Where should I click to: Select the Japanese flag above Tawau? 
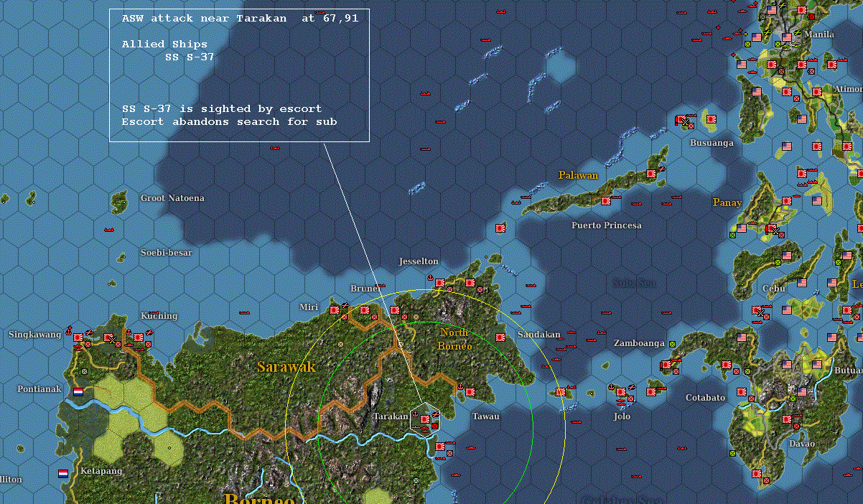[470, 392]
